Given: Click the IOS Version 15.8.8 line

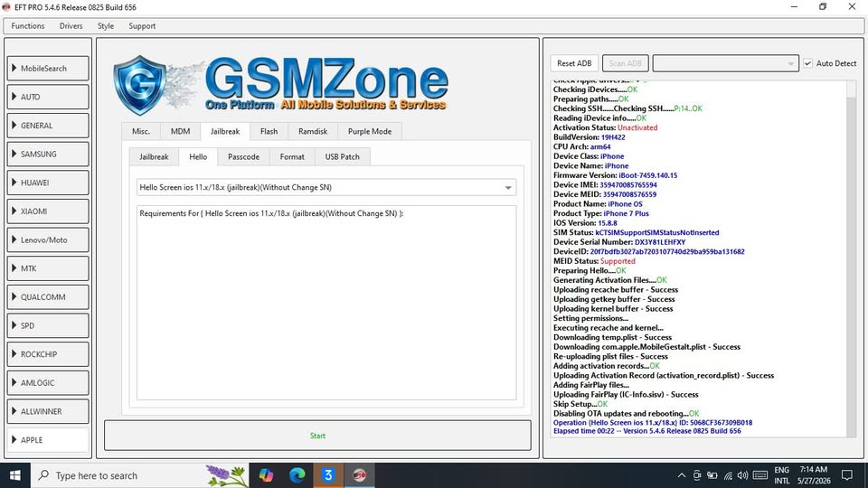Looking at the screenshot, I should pyautogui.click(x=585, y=223).
